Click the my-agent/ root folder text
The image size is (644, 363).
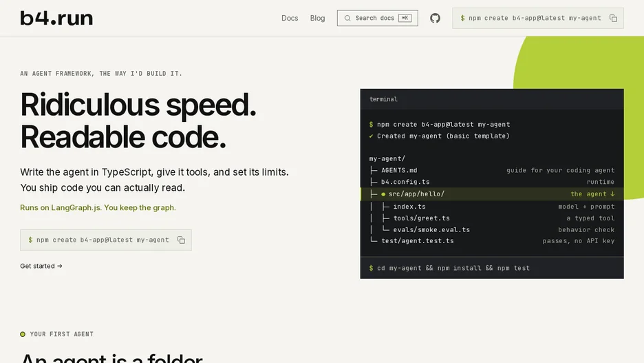coord(387,158)
